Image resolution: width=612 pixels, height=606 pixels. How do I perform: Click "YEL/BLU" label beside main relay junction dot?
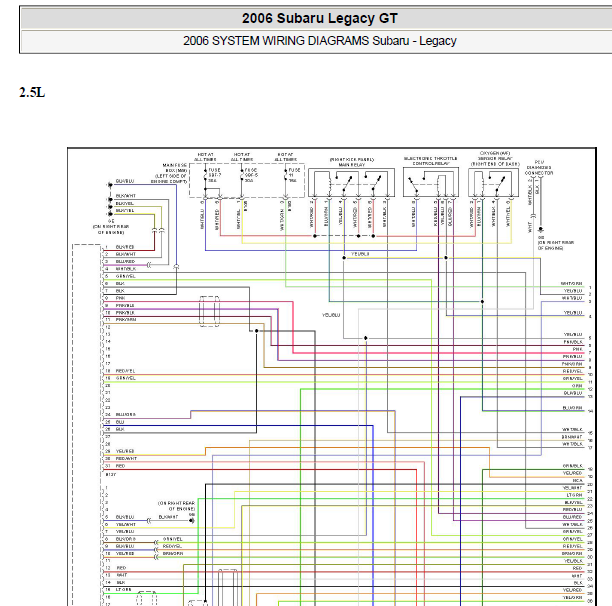click(360, 254)
